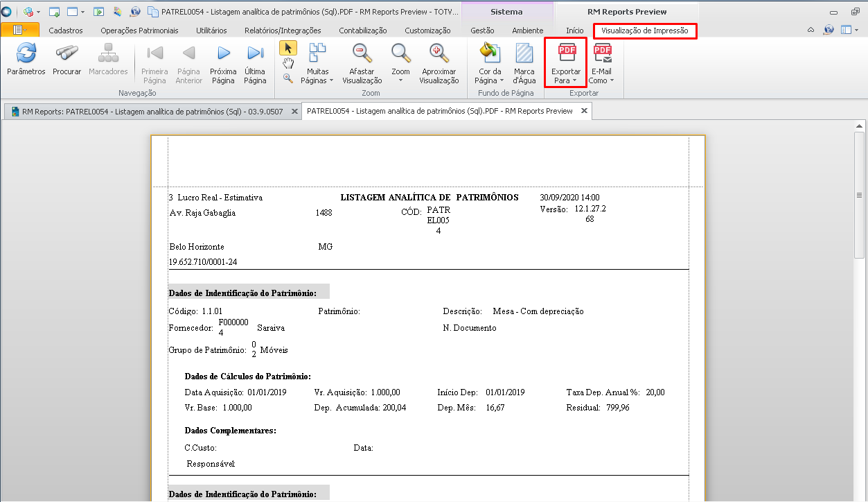868x502 pixels.
Task: Click the green play window icon
Action: pyautogui.click(x=99, y=12)
